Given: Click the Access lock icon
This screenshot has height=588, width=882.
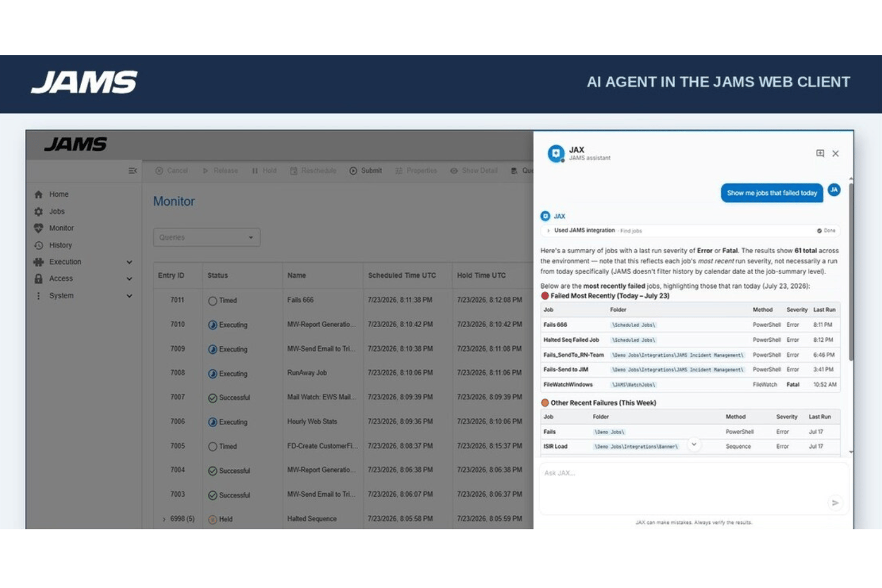Looking at the screenshot, I should point(39,279).
